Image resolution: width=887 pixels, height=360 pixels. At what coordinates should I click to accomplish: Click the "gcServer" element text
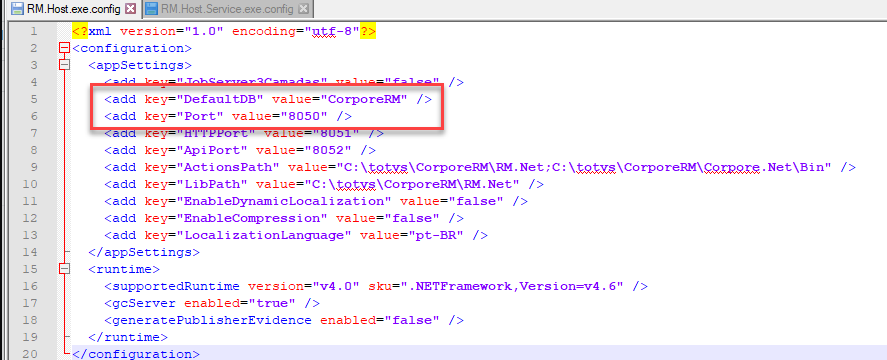[144, 303]
